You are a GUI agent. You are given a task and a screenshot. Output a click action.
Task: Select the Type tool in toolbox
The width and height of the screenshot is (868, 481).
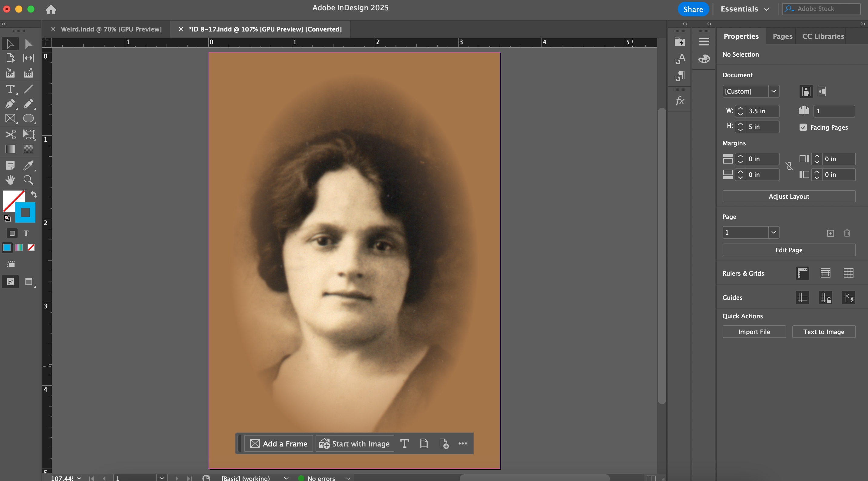click(x=10, y=89)
